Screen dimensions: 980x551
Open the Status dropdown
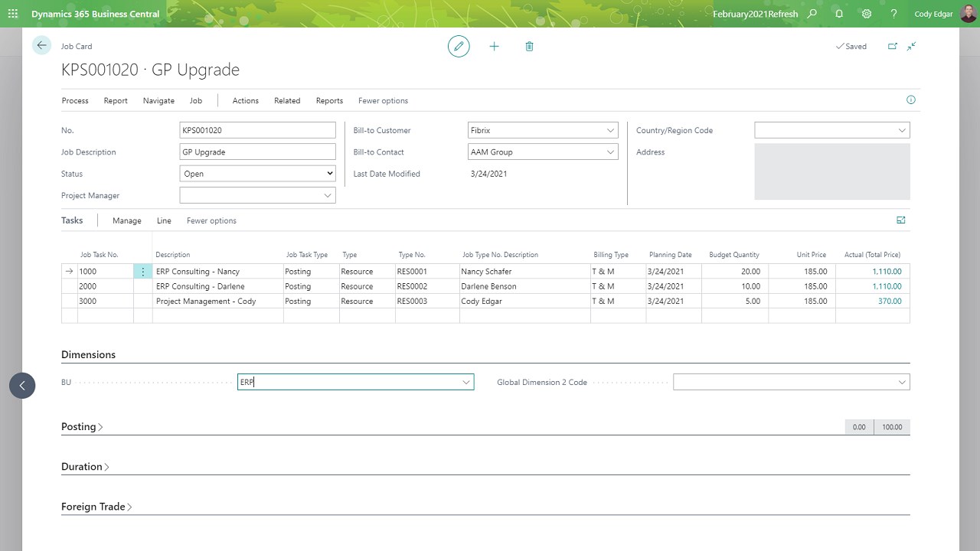point(257,174)
